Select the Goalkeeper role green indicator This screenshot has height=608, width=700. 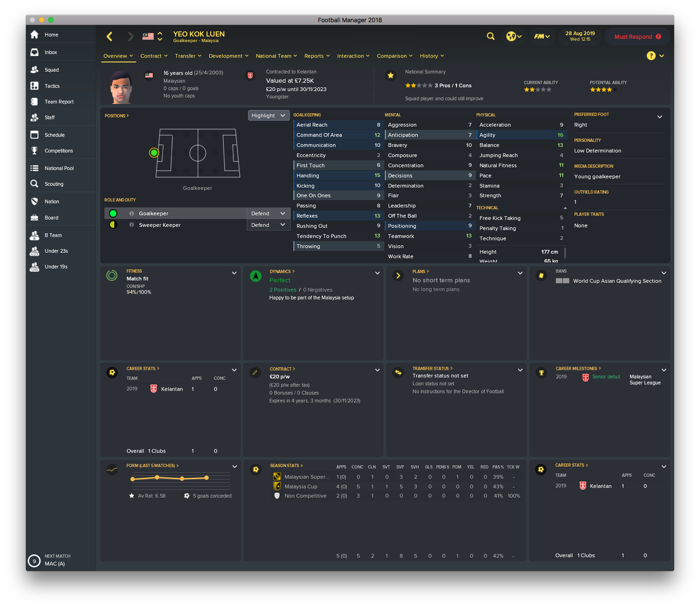(113, 213)
